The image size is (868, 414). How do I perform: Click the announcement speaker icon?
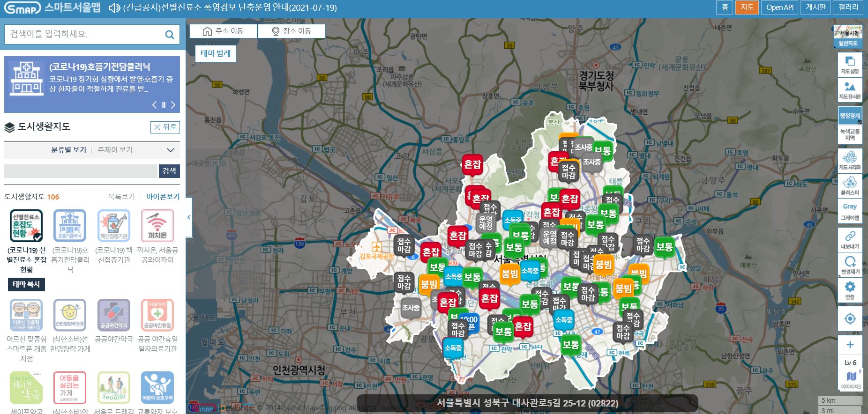(114, 8)
